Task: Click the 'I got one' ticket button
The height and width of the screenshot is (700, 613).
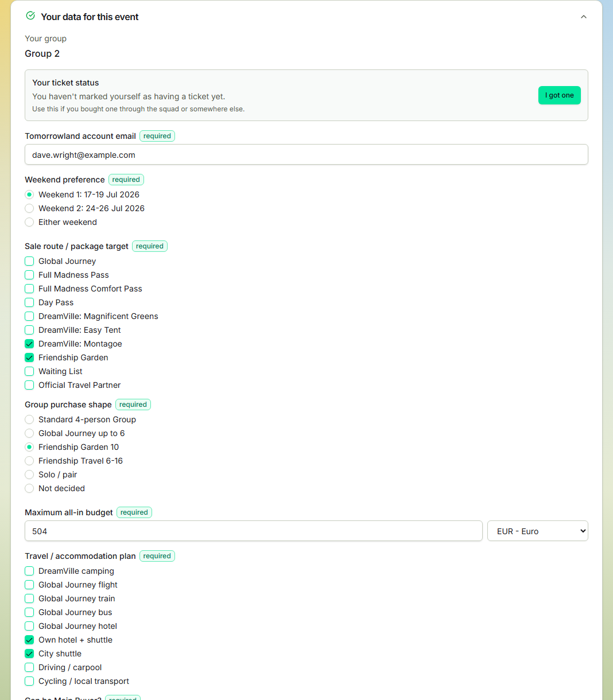Action: point(559,95)
